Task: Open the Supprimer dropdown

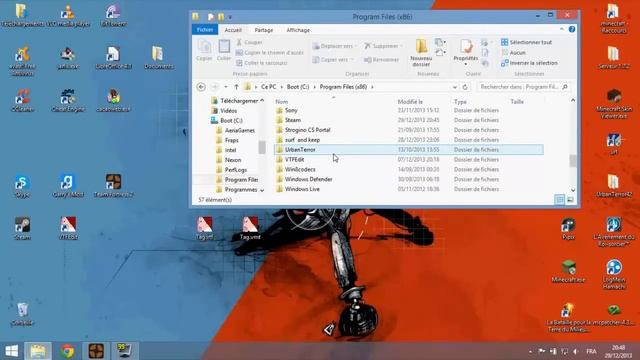Action: pyautogui.click(x=383, y=46)
